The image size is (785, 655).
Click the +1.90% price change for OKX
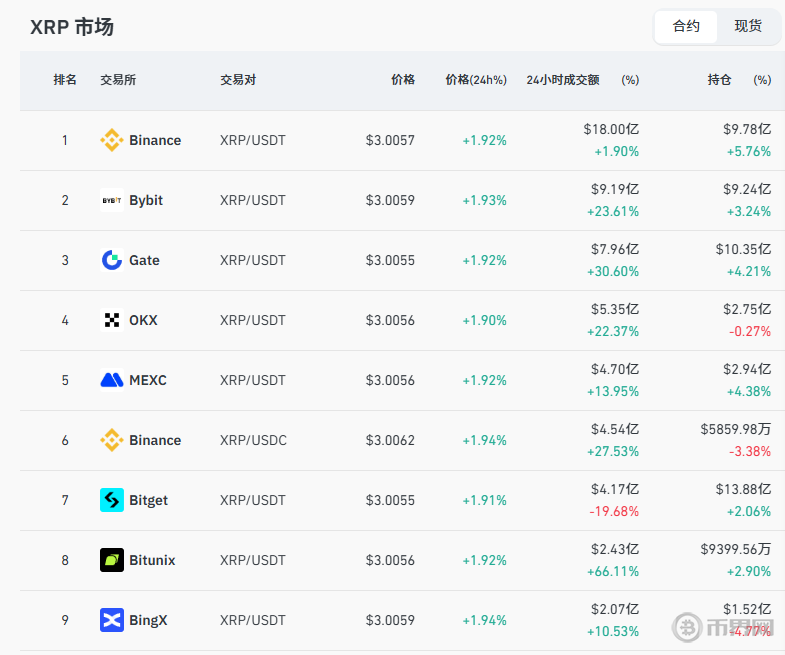point(485,320)
